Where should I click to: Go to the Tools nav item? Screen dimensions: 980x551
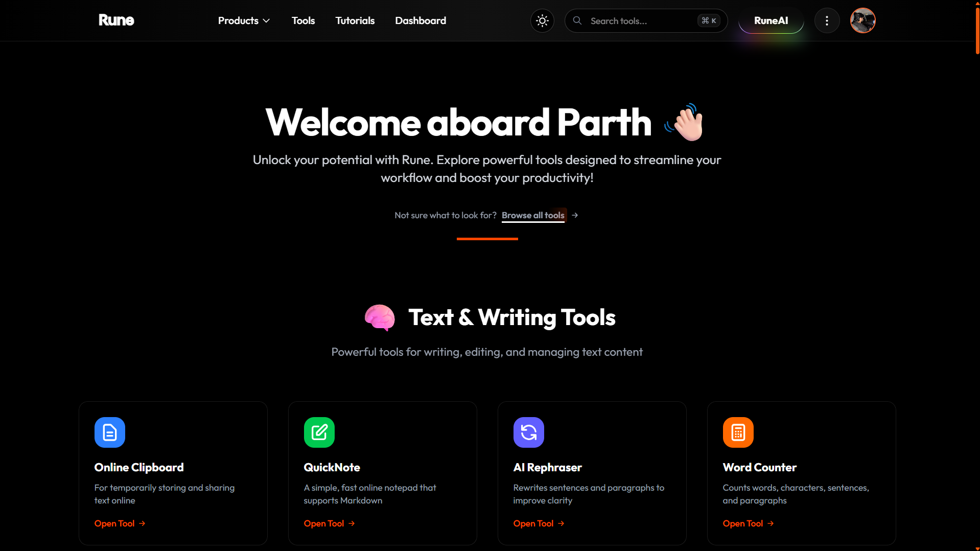point(303,21)
